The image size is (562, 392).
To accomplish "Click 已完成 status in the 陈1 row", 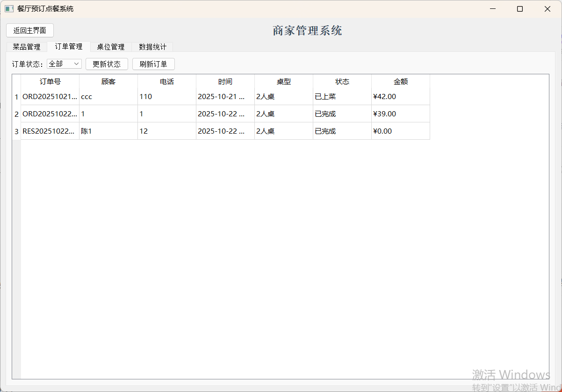I will [342, 131].
